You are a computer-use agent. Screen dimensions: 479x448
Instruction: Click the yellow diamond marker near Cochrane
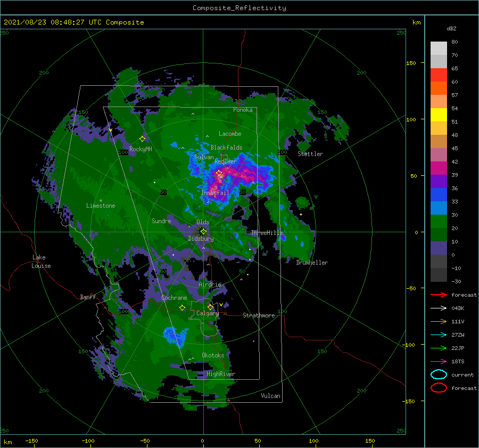coord(182,307)
